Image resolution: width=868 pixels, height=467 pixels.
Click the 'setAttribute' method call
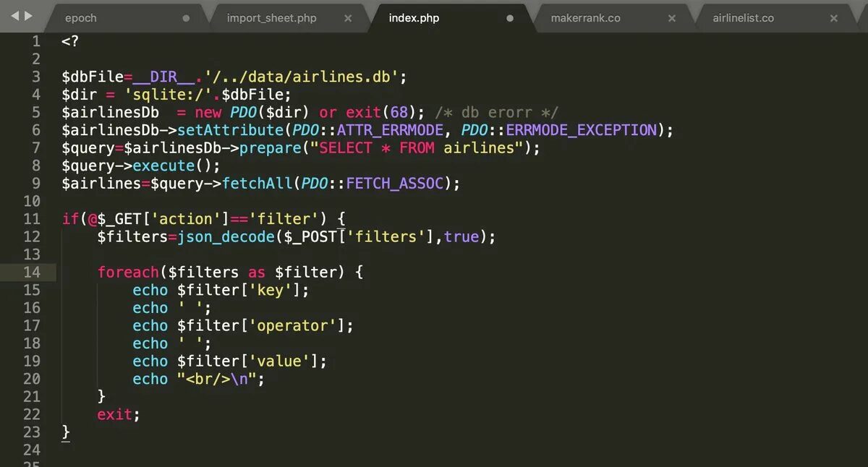point(230,130)
